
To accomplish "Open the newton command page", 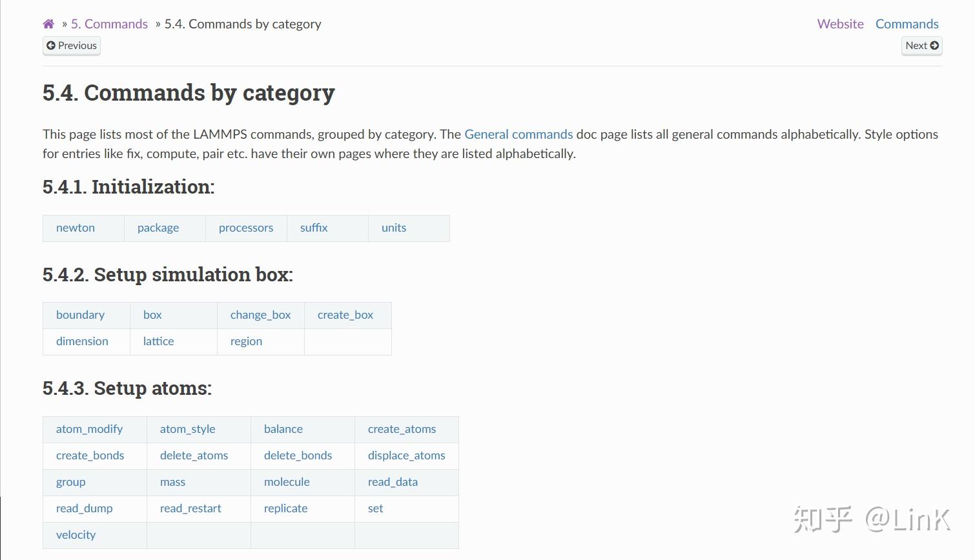I will 76,228.
